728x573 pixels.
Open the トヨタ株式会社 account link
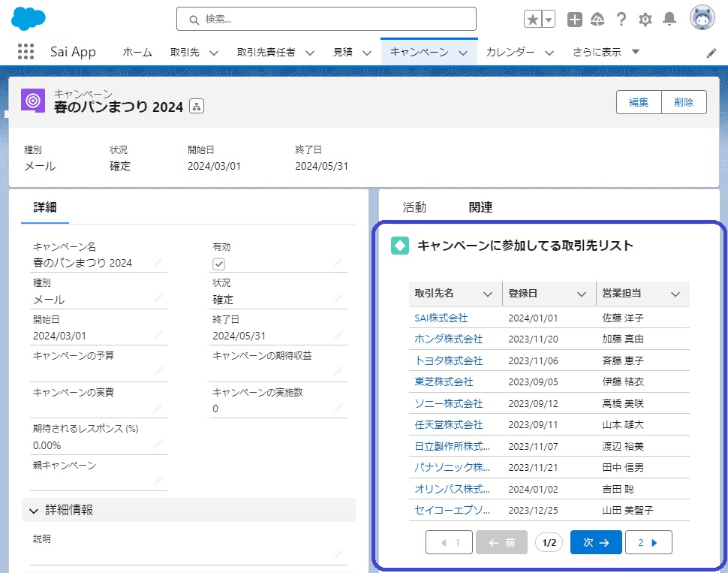pyautogui.click(x=449, y=360)
